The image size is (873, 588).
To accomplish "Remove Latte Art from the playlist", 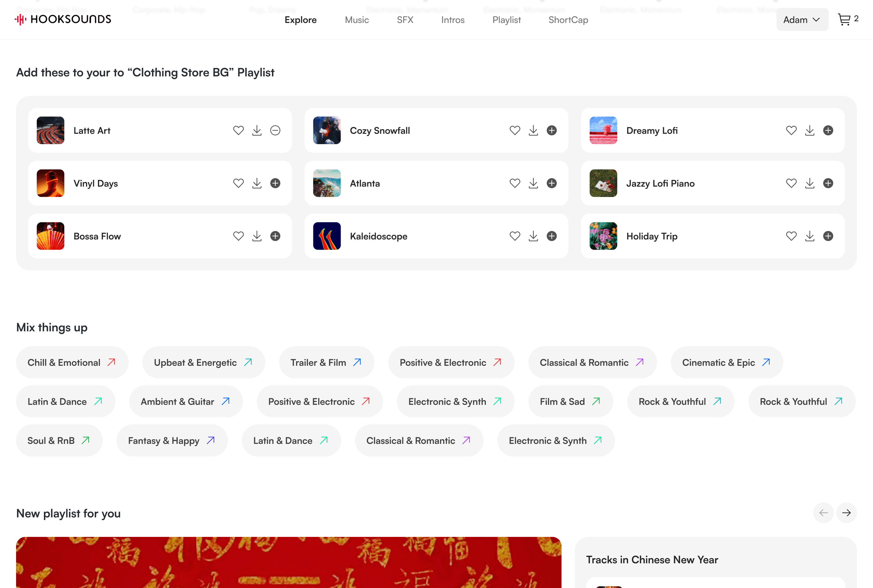I will coord(275,131).
